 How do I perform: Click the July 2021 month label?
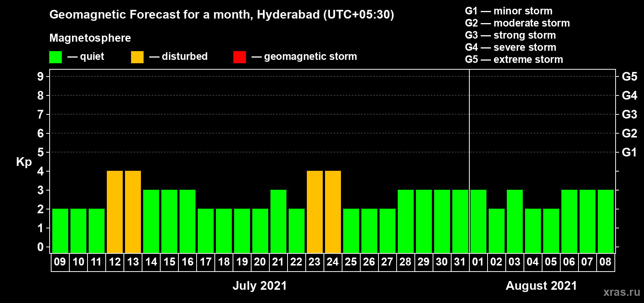(260, 286)
